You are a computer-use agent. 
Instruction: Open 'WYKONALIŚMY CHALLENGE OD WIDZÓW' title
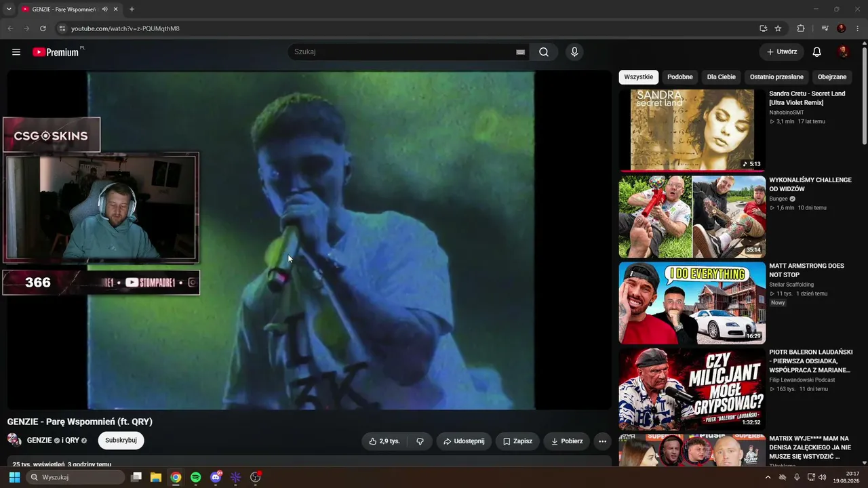point(810,184)
